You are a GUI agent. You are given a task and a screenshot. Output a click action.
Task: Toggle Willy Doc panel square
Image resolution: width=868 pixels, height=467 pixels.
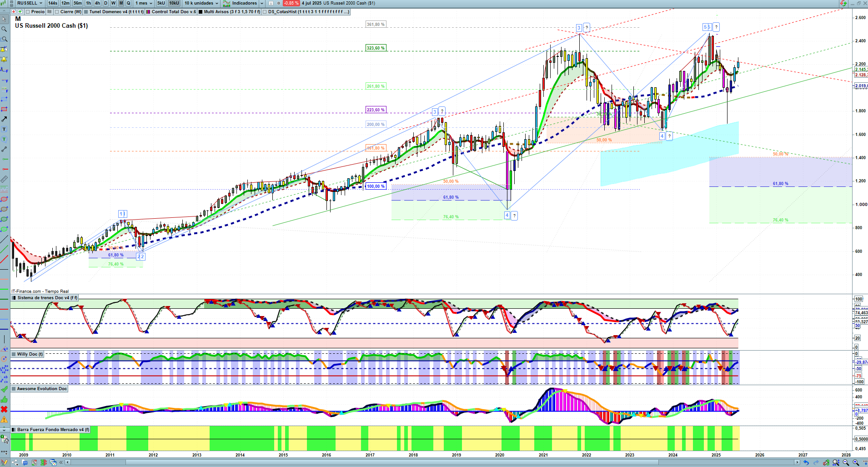[x=14, y=354]
